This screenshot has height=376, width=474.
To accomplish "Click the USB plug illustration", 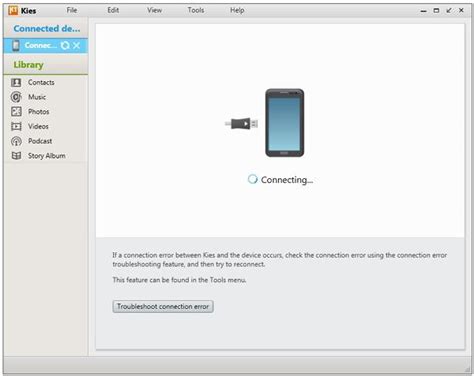I will coord(241,124).
